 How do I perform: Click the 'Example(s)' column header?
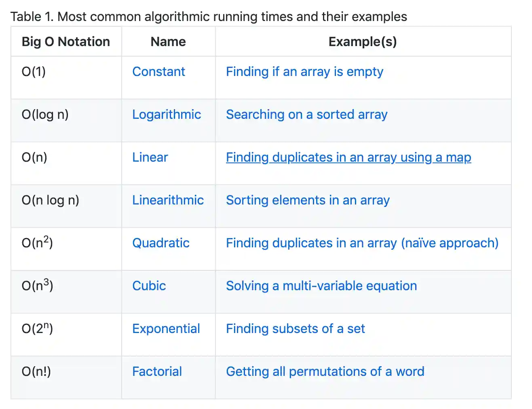pyautogui.click(x=363, y=42)
